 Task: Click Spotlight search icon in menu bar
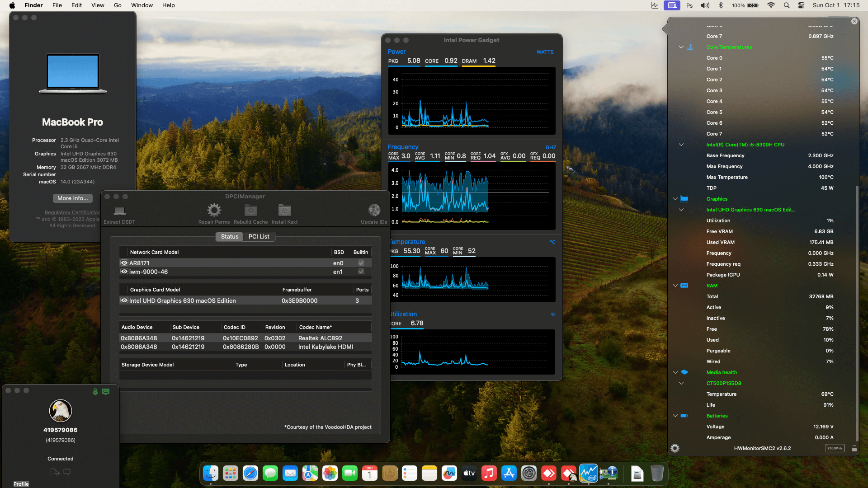pyautogui.click(x=787, y=5)
